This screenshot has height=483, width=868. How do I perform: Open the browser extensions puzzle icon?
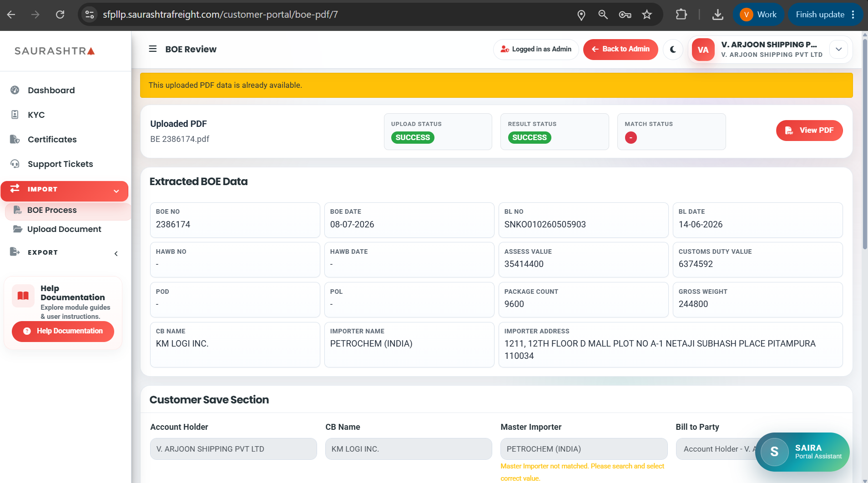[681, 15]
